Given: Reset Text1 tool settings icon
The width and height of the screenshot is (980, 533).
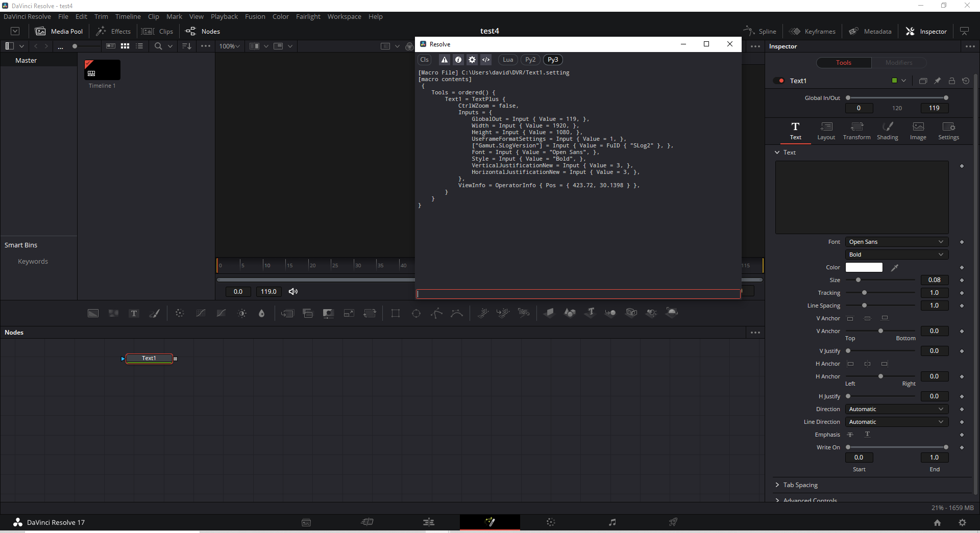Looking at the screenshot, I should pos(966,81).
